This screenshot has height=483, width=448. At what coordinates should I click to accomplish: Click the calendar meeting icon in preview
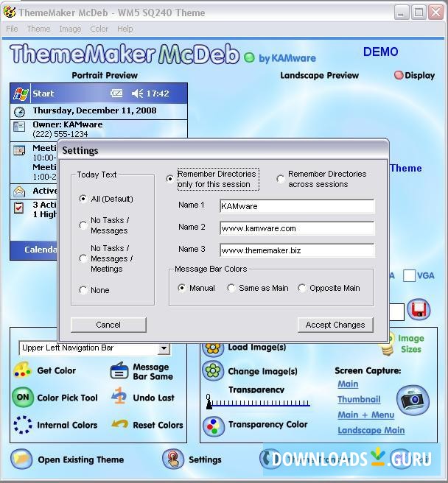pos(19,150)
